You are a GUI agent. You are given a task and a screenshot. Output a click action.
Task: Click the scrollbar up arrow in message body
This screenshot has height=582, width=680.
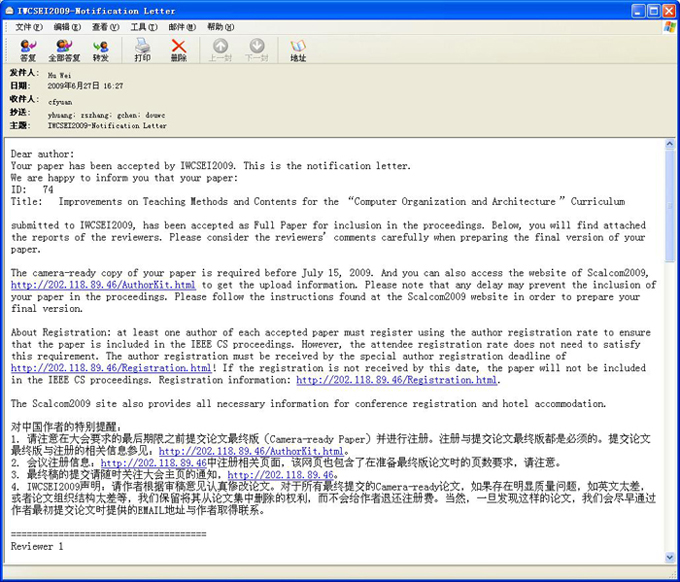coord(669,146)
